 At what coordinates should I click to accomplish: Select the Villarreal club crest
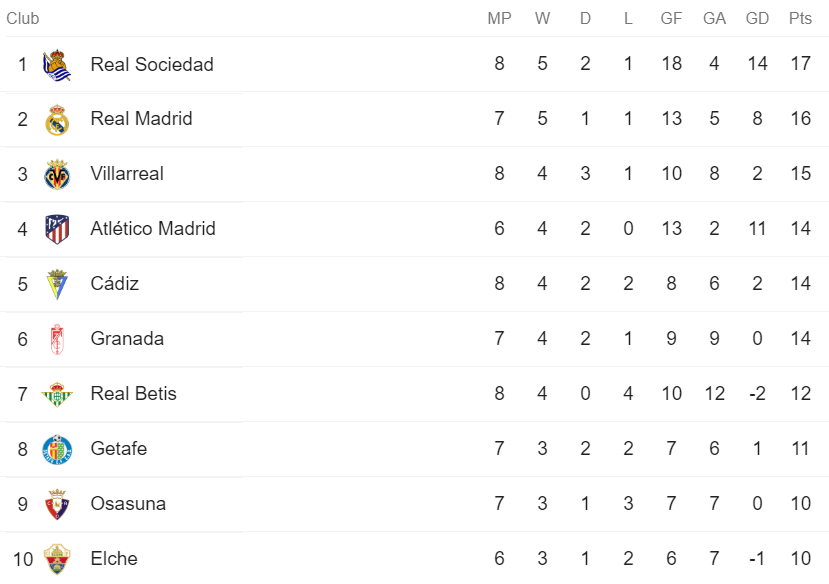[x=57, y=175]
